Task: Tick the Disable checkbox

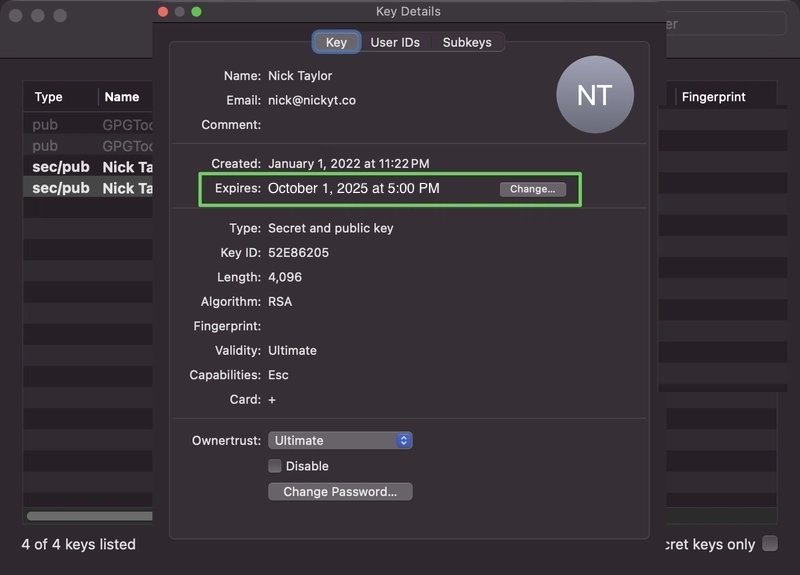Action: coord(275,466)
